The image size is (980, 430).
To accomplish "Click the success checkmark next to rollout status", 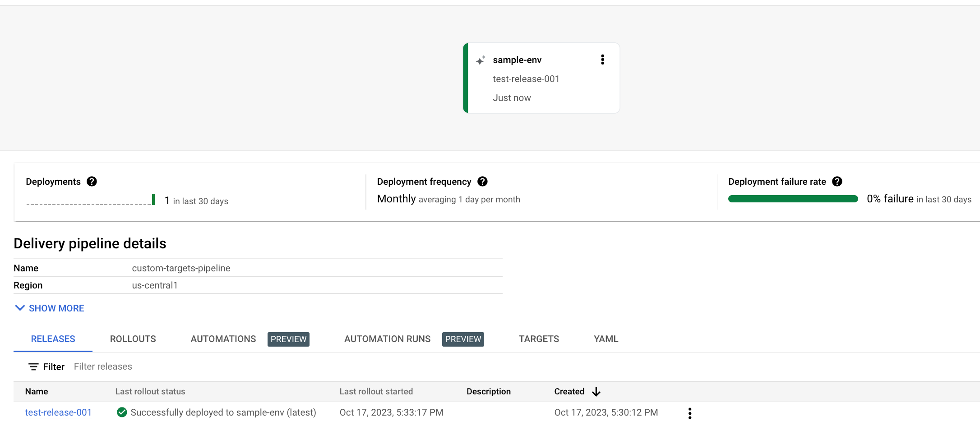I will tap(122, 412).
